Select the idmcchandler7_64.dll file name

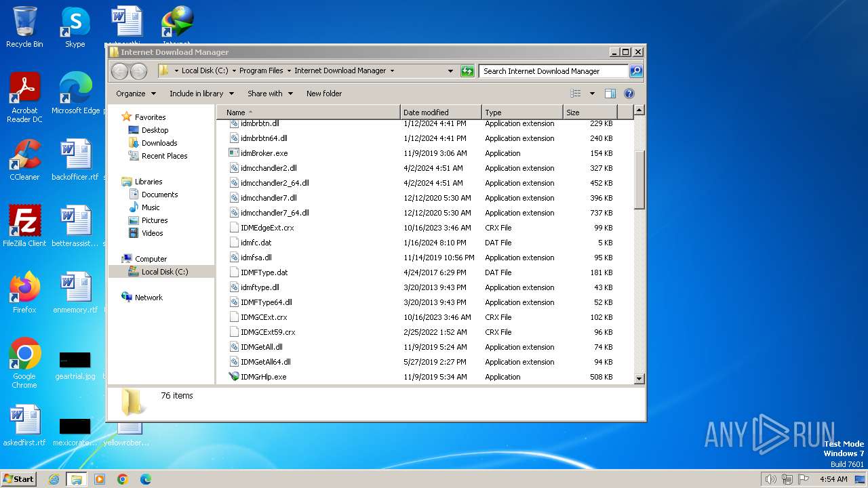tap(275, 213)
